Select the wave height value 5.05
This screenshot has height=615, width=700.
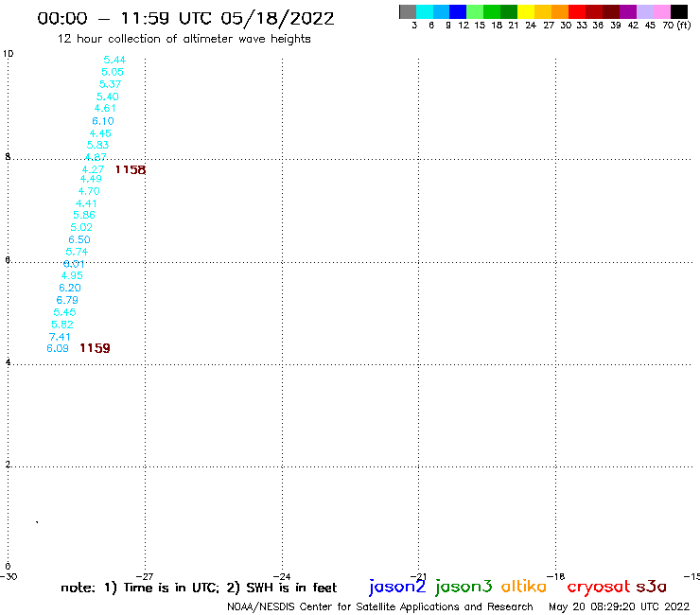click(113, 72)
